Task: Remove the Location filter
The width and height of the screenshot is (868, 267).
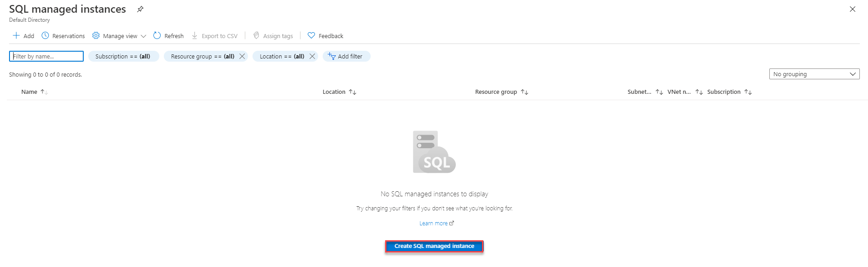Action: point(312,56)
